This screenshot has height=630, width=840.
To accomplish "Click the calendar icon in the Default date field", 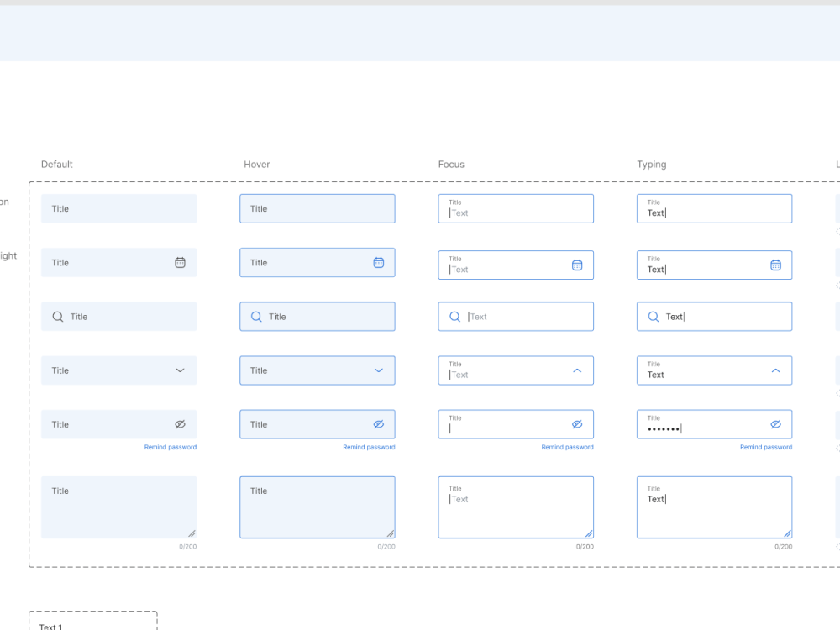I will pos(180,262).
